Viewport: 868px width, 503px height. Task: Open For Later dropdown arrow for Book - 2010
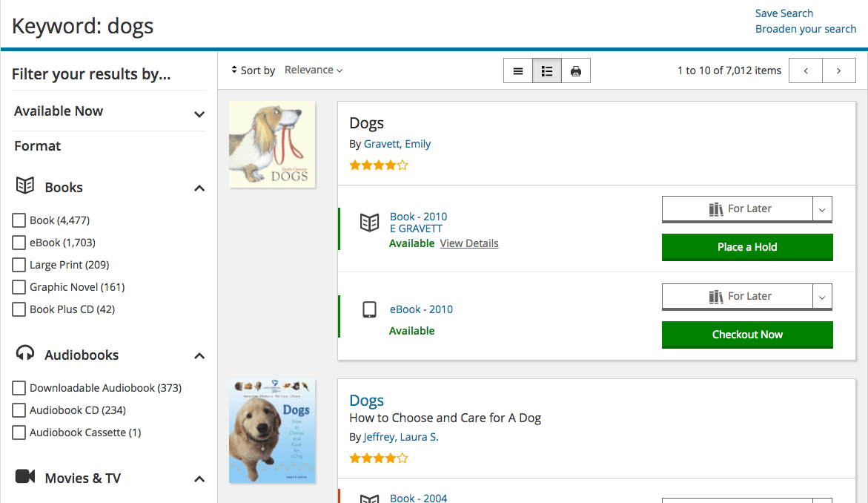click(822, 209)
